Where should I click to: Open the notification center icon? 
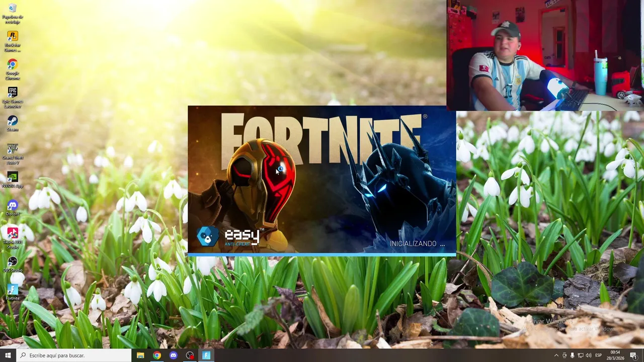click(x=633, y=355)
